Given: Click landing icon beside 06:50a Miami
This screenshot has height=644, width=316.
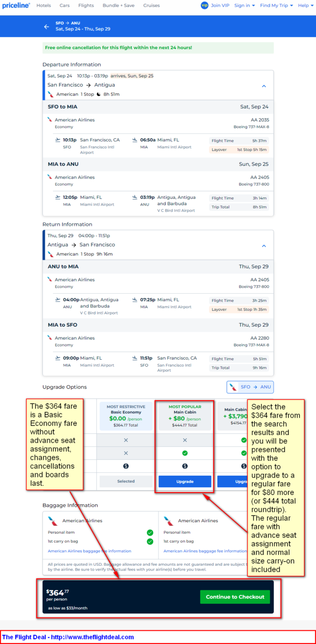Looking at the screenshot, I should (x=135, y=140).
